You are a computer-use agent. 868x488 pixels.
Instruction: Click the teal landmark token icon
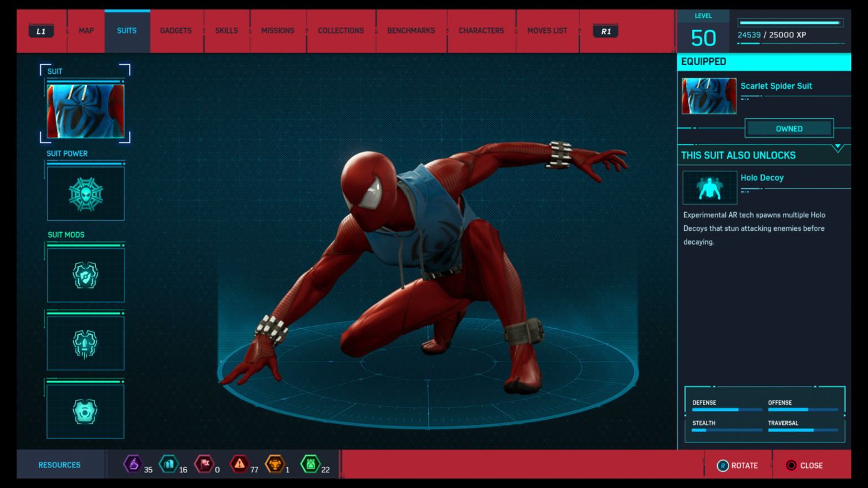pos(168,464)
